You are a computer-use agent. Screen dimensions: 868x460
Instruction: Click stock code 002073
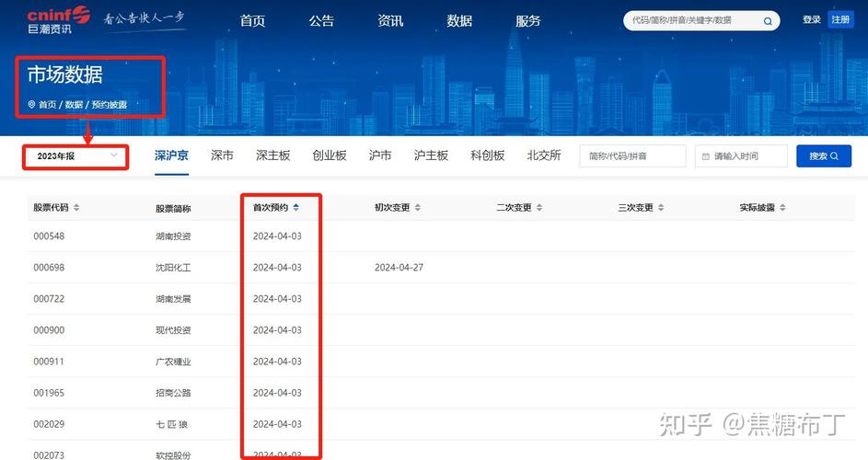pos(49,455)
